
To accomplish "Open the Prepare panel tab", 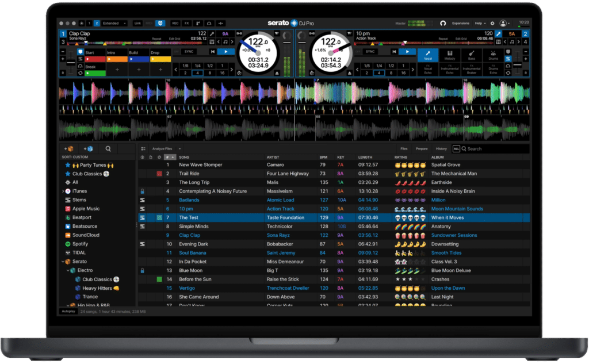I will [x=422, y=149].
